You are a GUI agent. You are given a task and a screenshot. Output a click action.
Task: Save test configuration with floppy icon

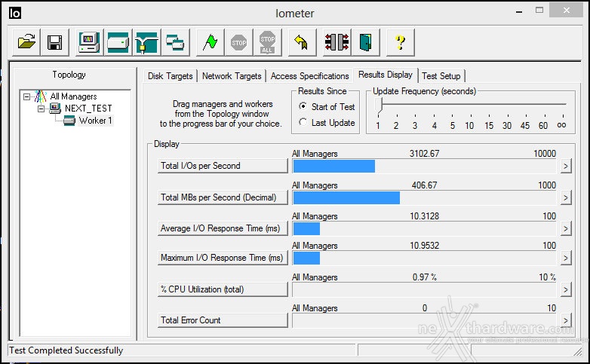tap(55, 41)
